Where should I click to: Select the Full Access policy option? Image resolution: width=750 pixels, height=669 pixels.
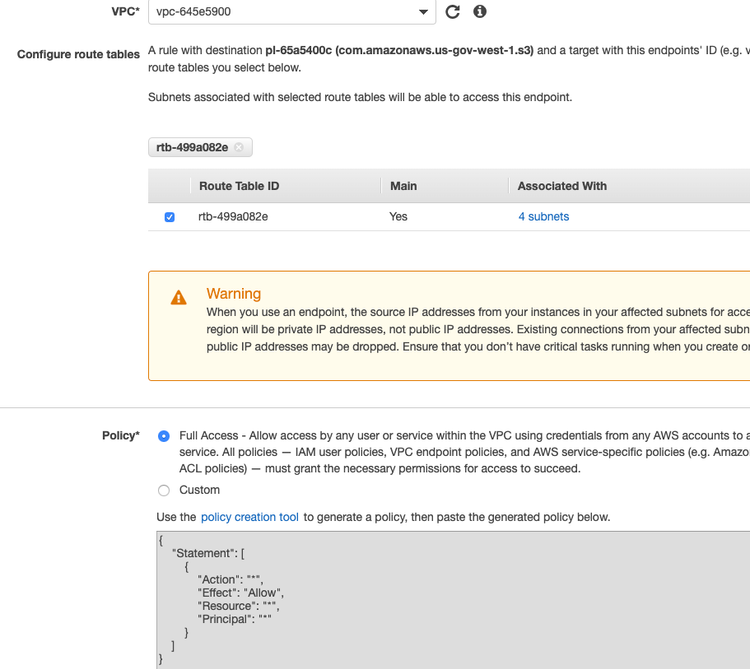click(x=164, y=436)
